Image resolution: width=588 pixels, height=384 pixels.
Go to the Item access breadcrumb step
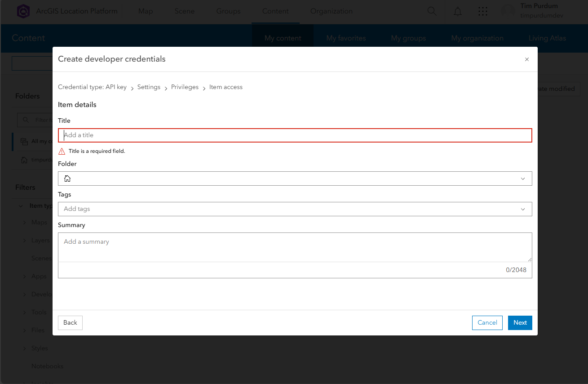point(226,87)
